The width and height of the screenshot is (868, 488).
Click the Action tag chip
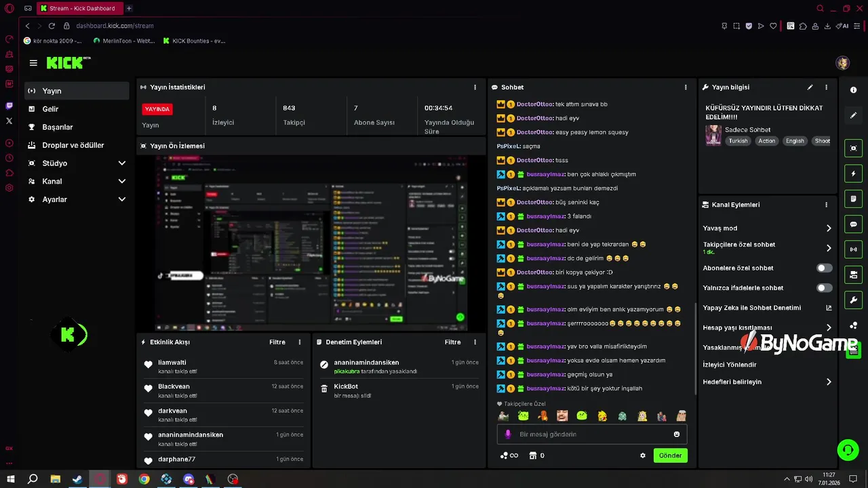(x=767, y=141)
